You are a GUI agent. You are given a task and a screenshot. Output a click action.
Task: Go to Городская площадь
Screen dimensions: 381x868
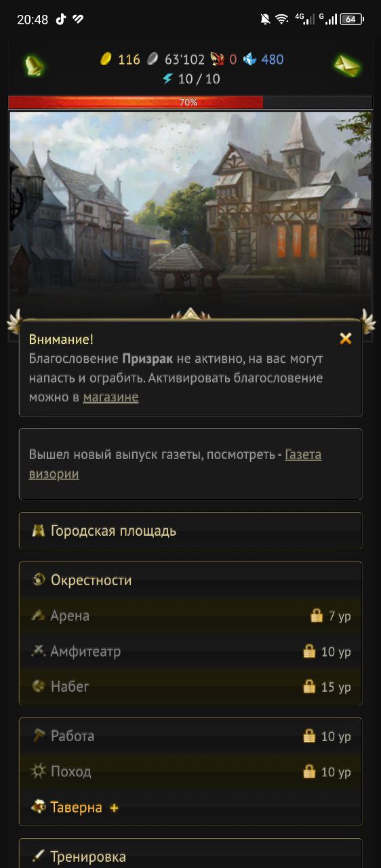pos(190,530)
